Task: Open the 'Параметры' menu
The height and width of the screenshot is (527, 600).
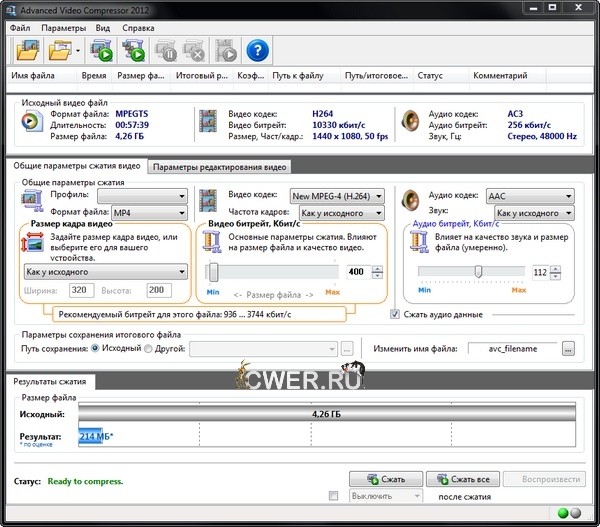Action: coord(64,28)
